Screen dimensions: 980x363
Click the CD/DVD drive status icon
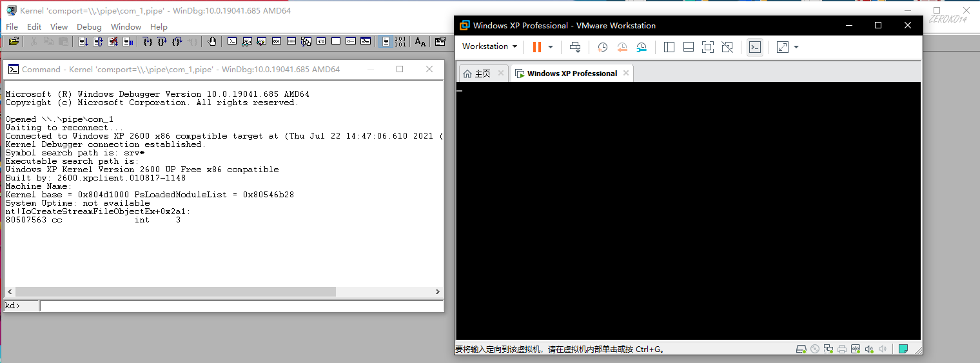(x=815, y=349)
